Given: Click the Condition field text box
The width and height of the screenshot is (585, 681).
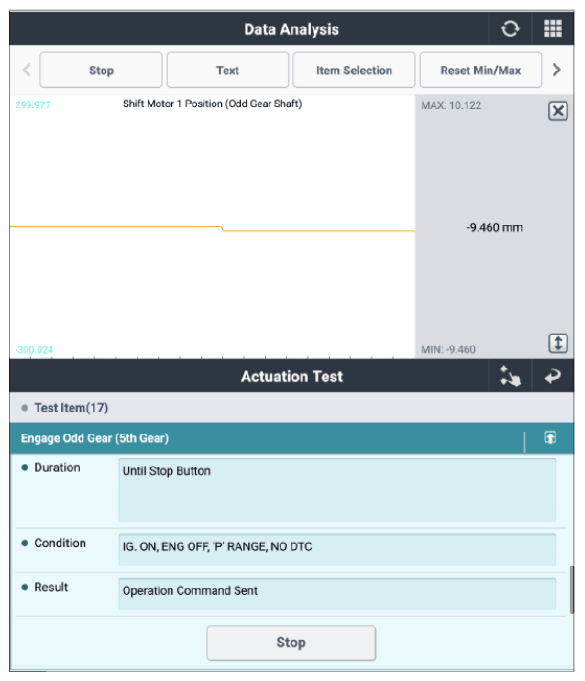Looking at the screenshot, I should pos(337,550).
